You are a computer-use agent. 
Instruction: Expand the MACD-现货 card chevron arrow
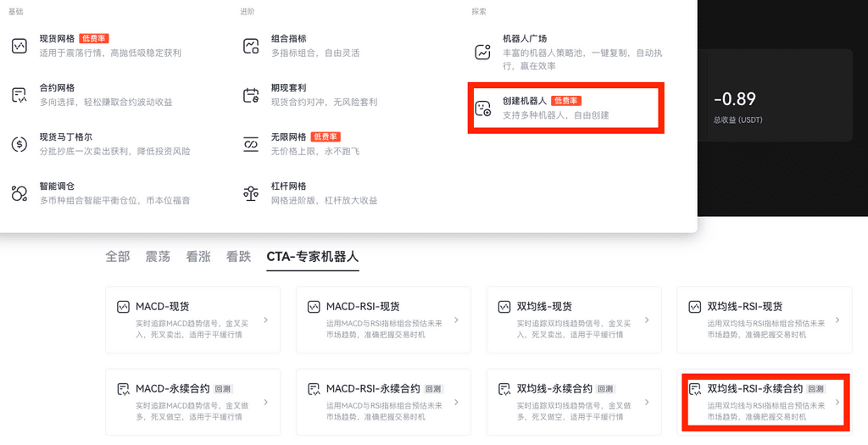click(x=266, y=320)
